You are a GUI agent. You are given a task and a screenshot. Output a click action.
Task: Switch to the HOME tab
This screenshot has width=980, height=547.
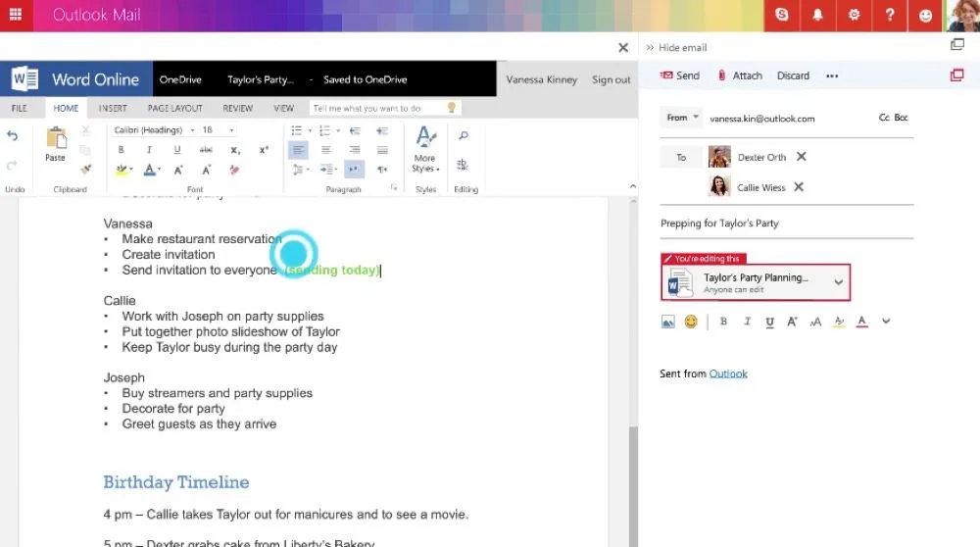66,108
